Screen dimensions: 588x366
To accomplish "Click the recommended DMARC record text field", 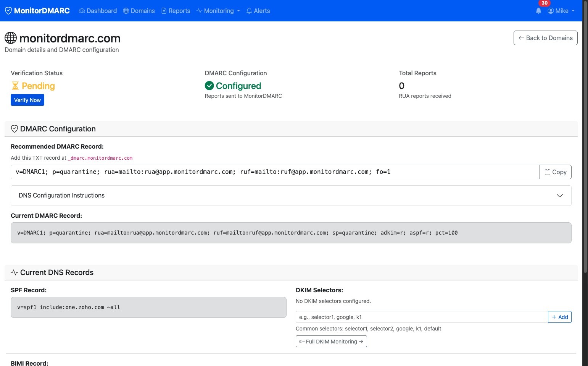I will tap(275, 172).
